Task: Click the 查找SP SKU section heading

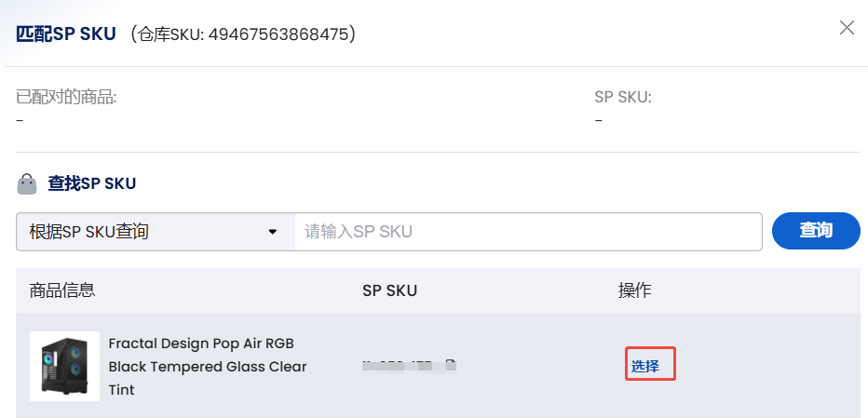Action: tap(92, 183)
